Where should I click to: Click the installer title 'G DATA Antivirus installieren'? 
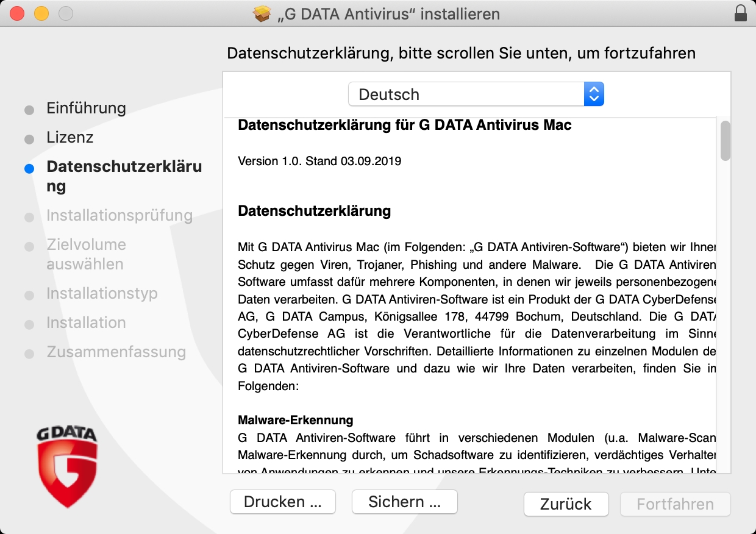coord(388,13)
